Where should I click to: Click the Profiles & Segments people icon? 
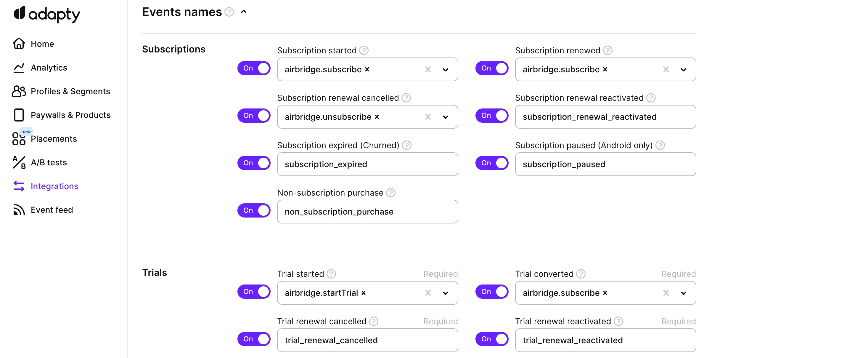pyautogui.click(x=19, y=92)
